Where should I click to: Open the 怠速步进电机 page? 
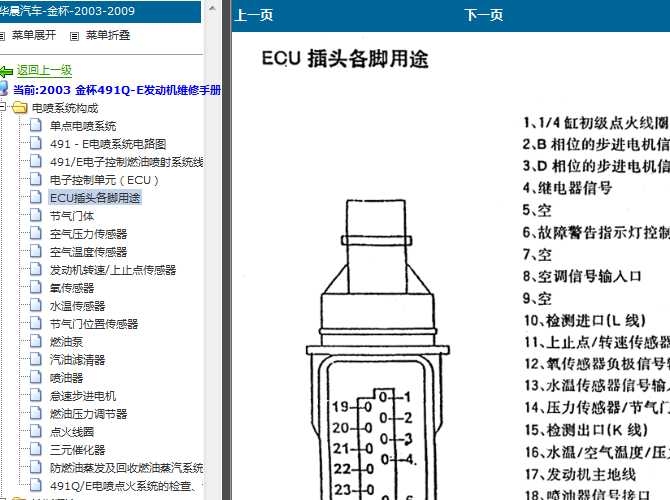[x=83, y=395]
